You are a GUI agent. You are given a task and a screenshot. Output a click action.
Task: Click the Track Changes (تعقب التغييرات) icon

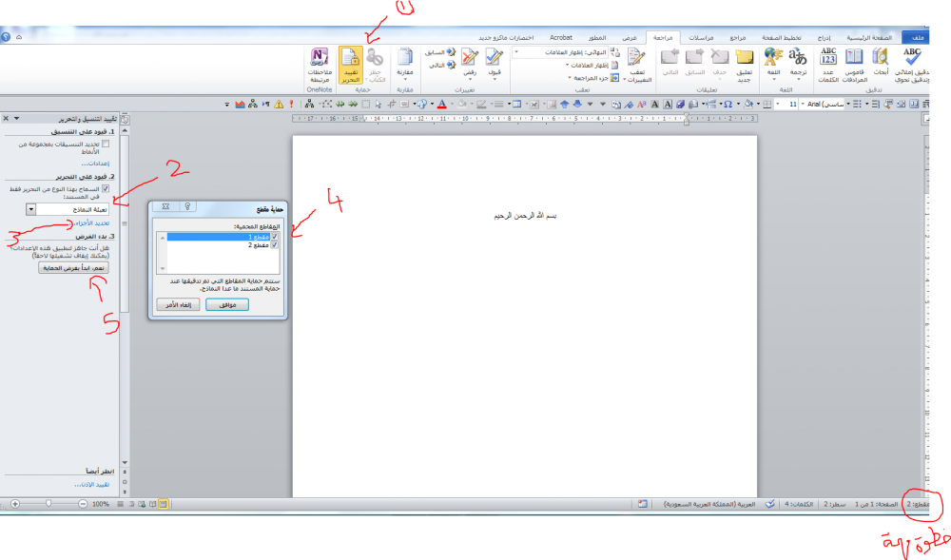point(637,65)
